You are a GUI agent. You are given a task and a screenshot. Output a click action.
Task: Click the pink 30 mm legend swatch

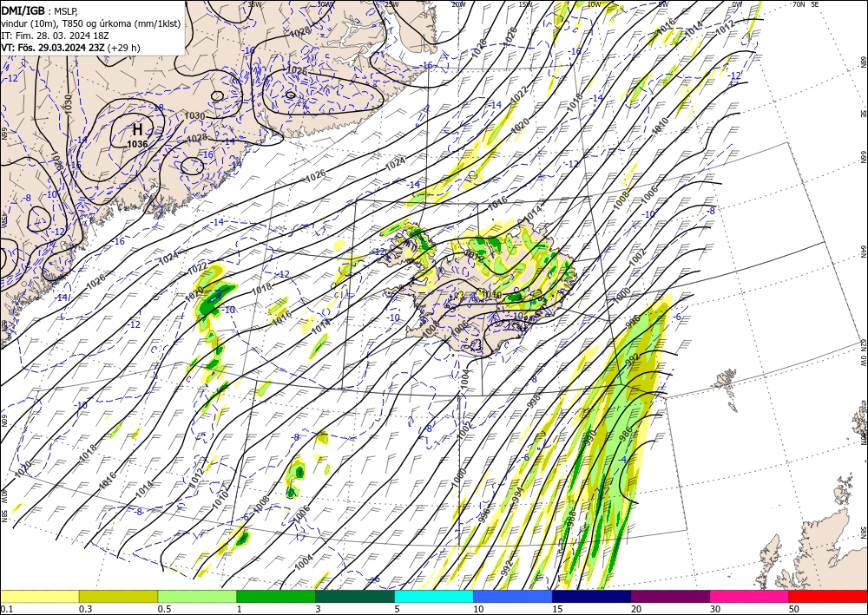tap(750, 596)
